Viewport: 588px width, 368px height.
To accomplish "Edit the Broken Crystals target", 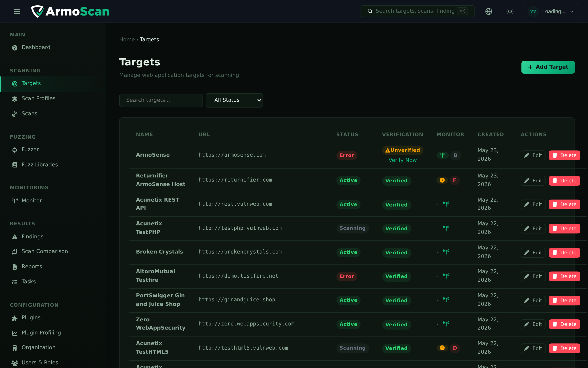I will pos(533,253).
